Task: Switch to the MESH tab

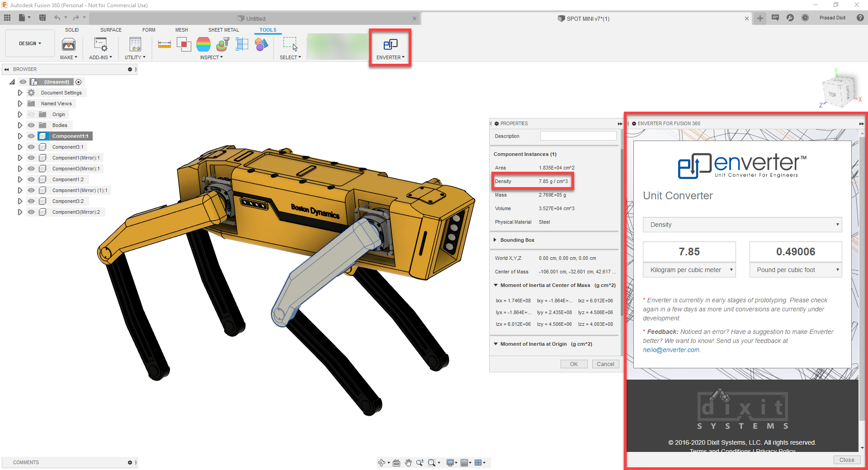Action: point(182,30)
